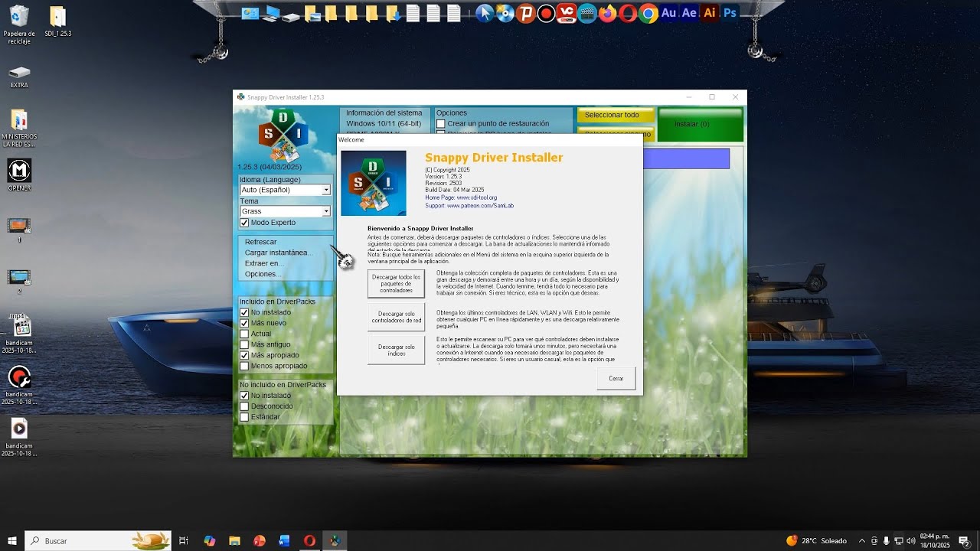
Task: Launch the OPENER desktop shortcut
Action: click(19, 174)
